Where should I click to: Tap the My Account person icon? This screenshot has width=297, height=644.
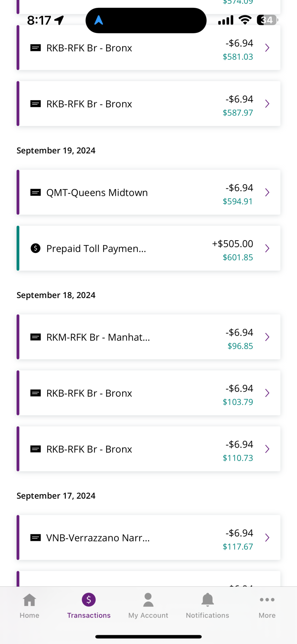coord(148,600)
